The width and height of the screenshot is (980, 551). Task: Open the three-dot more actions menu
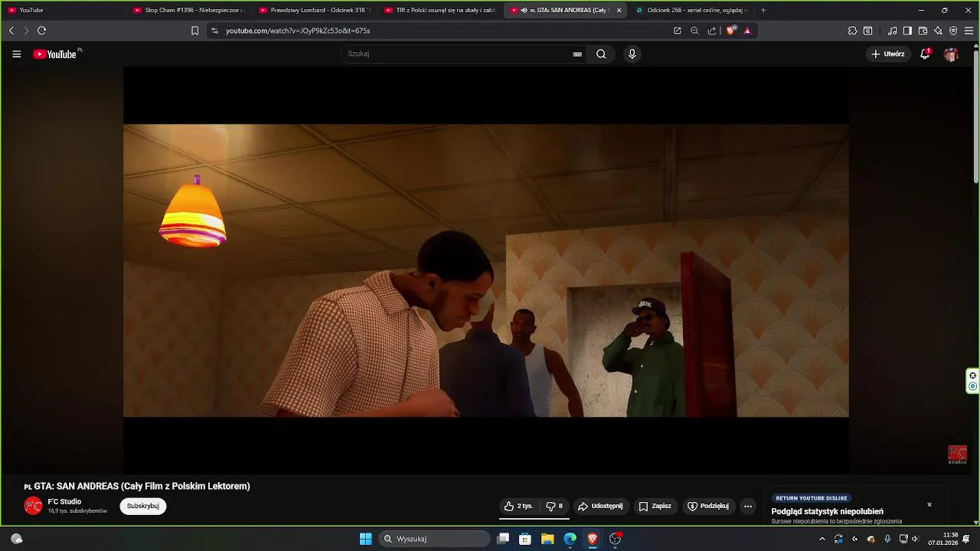(748, 506)
